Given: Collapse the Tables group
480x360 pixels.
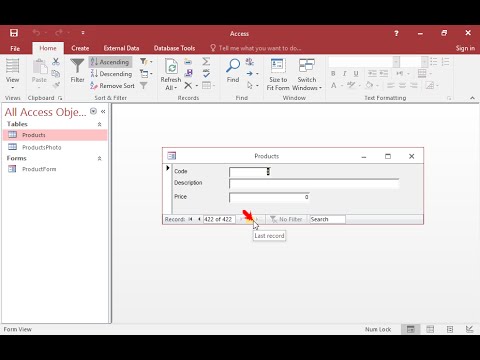Looking at the screenshot, I should [99, 124].
